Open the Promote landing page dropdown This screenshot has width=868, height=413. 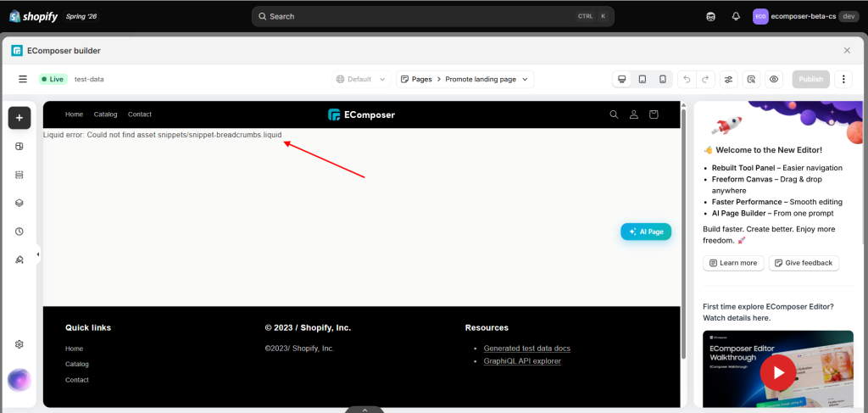click(x=487, y=79)
